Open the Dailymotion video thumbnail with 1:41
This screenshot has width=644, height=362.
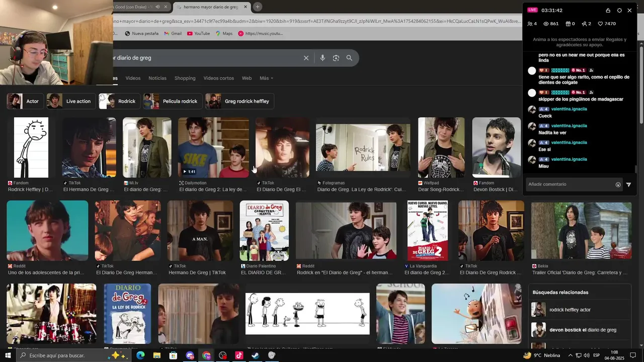click(213, 147)
